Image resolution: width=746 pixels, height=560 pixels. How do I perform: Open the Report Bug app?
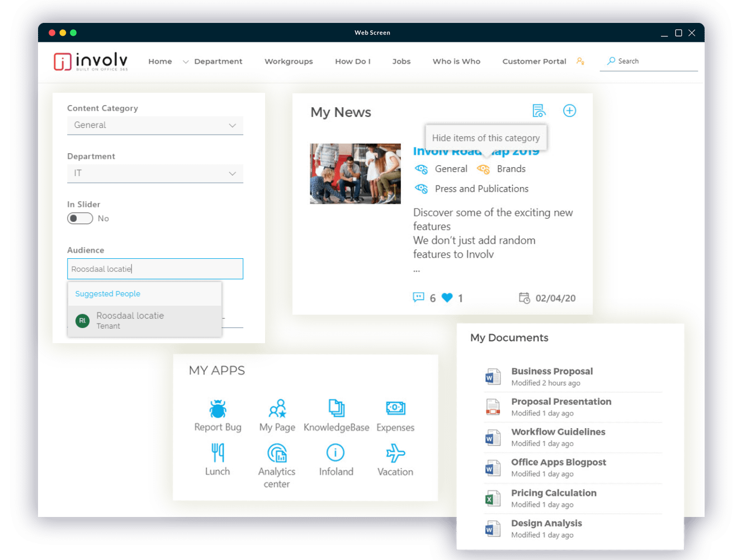[218, 409]
